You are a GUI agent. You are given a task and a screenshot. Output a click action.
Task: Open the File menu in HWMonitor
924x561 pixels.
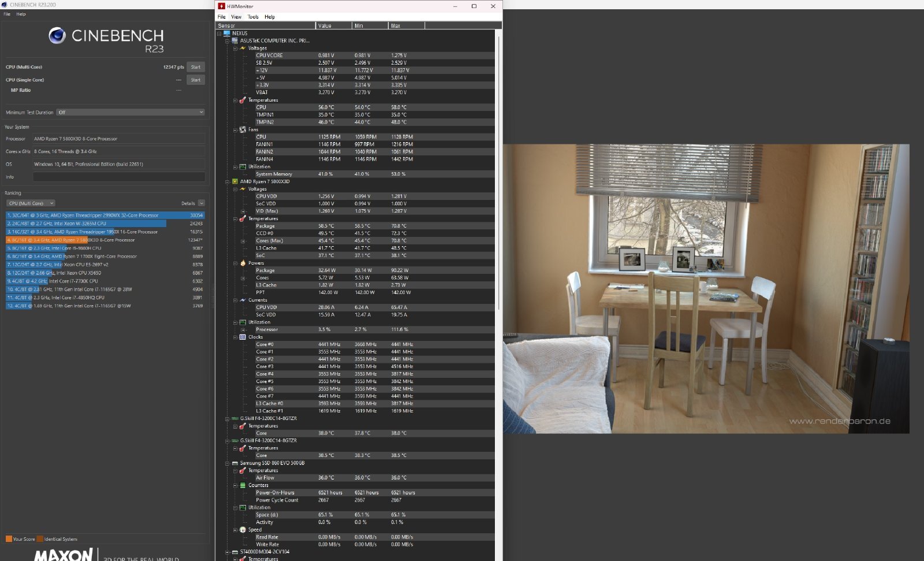pyautogui.click(x=221, y=17)
